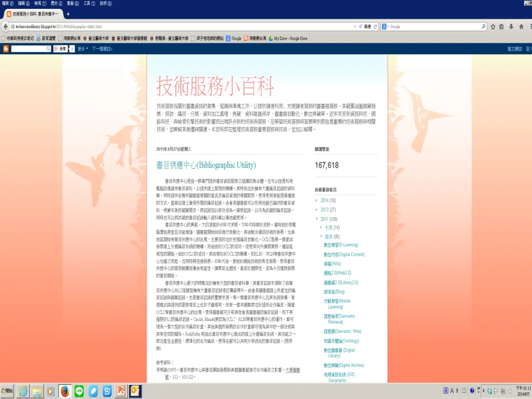Click the Google+ share button
Image resolution: width=532 pixels, height=399 pixels.
coord(60,49)
